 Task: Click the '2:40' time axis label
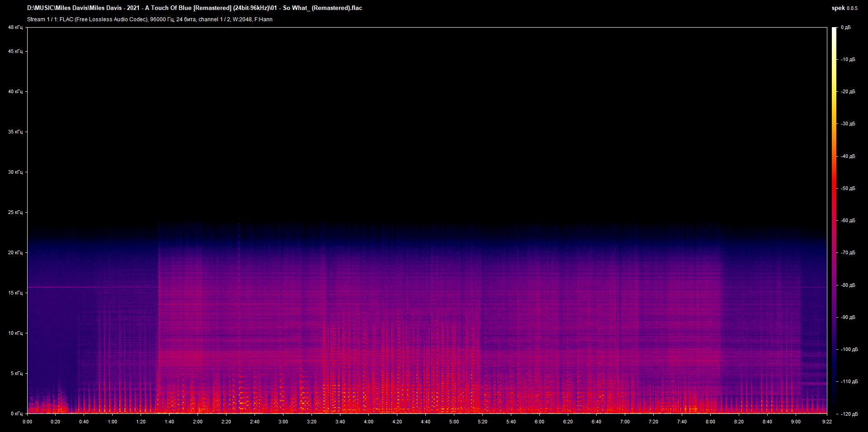coord(255,422)
